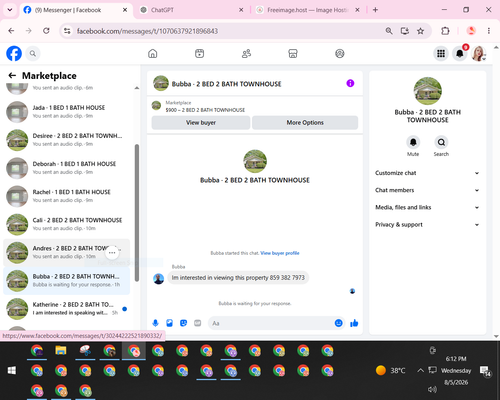500x400 pixels.
Task: Click the address bar URL
Action: click(147, 31)
